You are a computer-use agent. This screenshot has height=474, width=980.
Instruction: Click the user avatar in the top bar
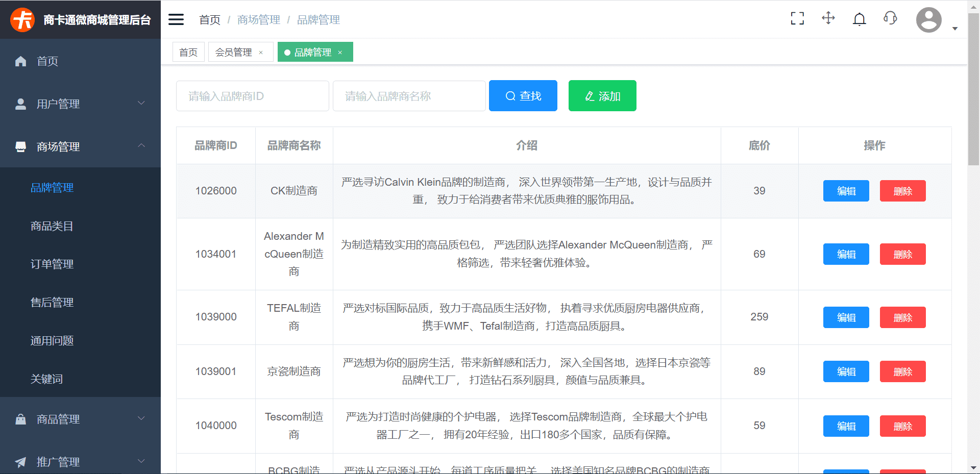928,19
